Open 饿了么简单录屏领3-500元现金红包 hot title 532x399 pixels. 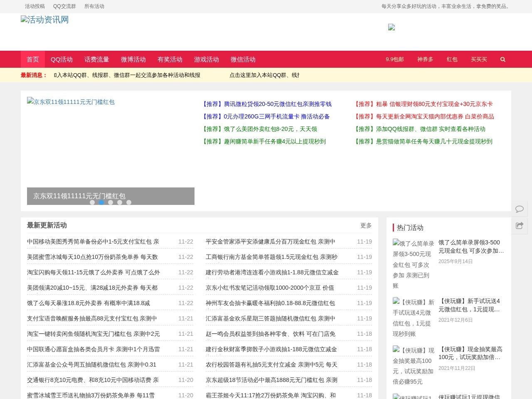click(471, 246)
